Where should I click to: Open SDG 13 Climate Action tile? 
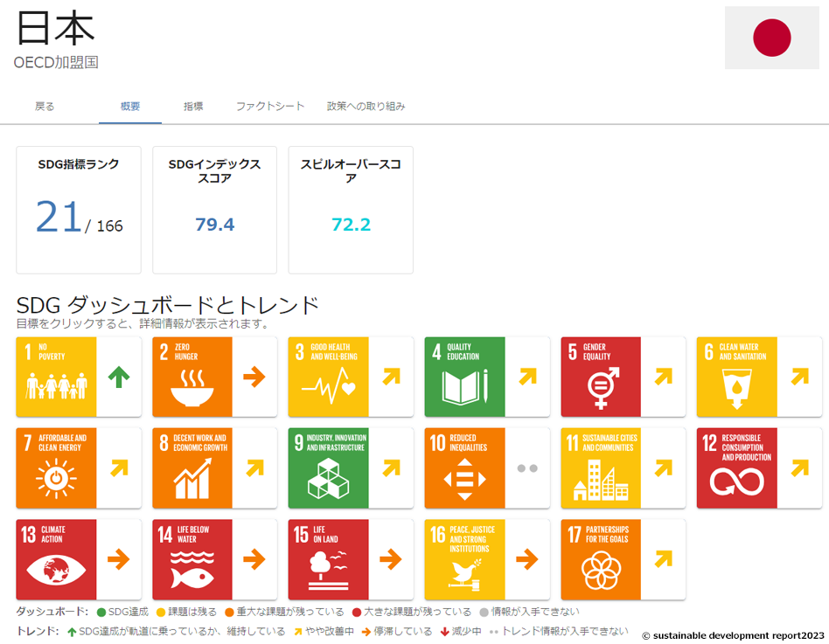click(56, 559)
